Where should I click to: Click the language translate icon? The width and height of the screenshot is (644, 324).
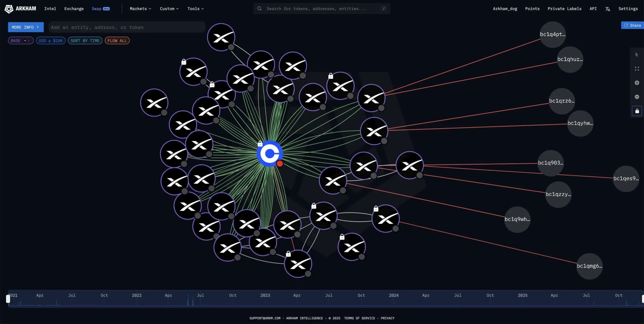click(608, 9)
